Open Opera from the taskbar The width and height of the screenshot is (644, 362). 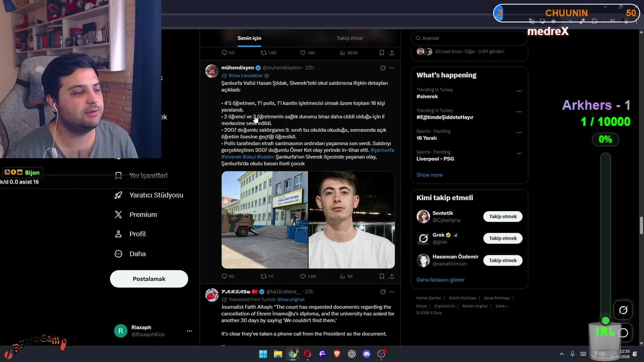coord(307,354)
